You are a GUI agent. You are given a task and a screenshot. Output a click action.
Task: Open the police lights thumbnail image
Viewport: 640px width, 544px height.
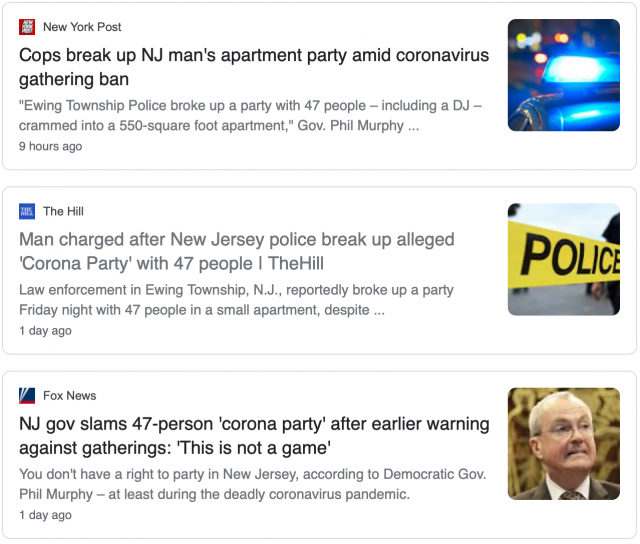coord(563,75)
